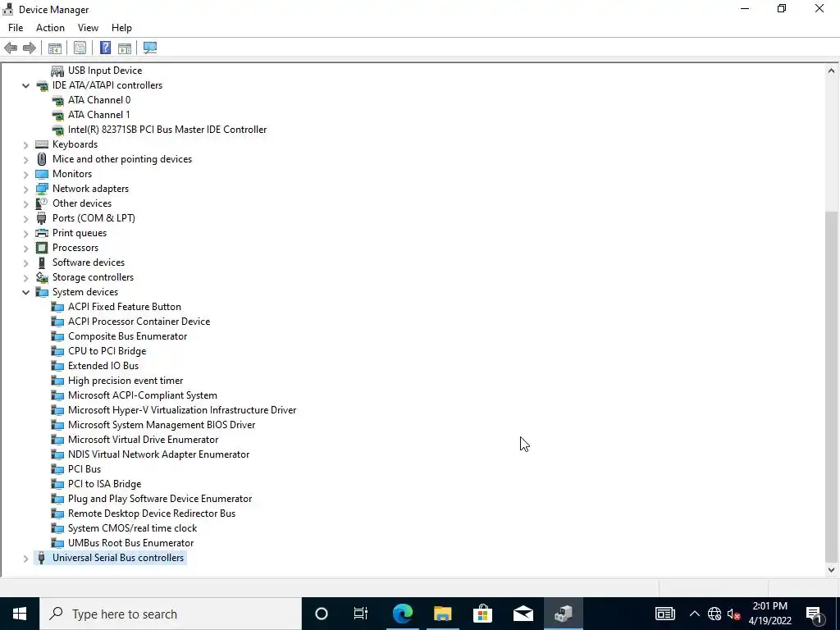The width and height of the screenshot is (840, 630).
Task: Expand the Network adapters node
Action: click(x=25, y=189)
